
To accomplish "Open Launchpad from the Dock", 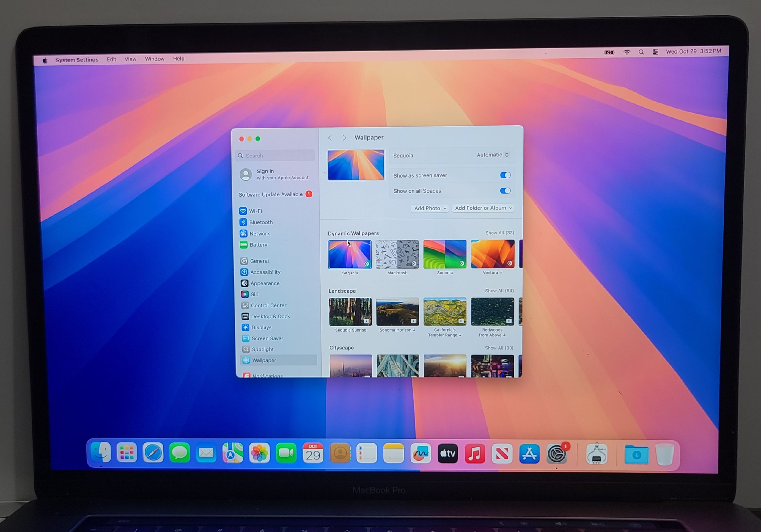I will (127, 452).
